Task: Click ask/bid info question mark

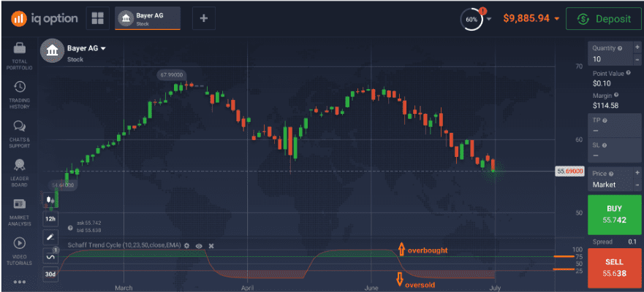Action: coord(70,227)
